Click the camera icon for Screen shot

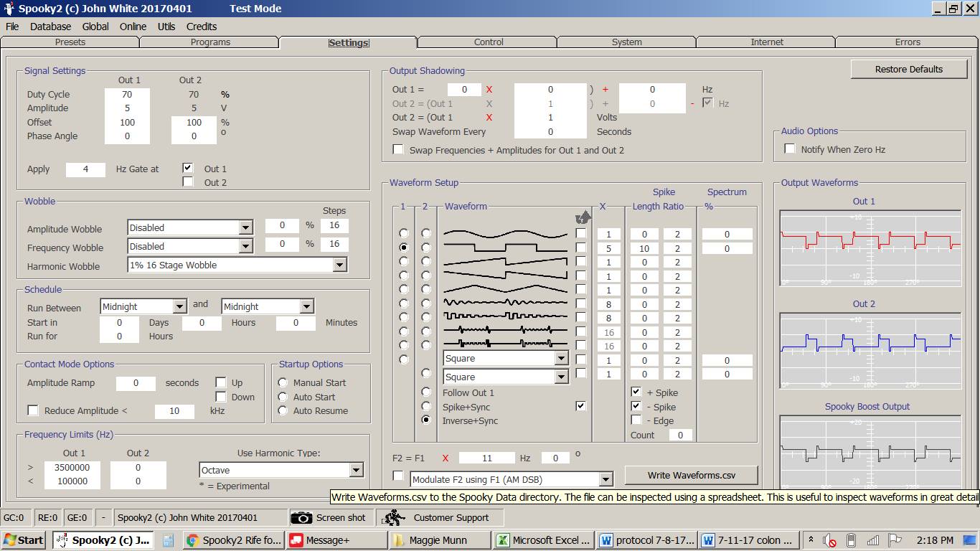coord(301,518)
